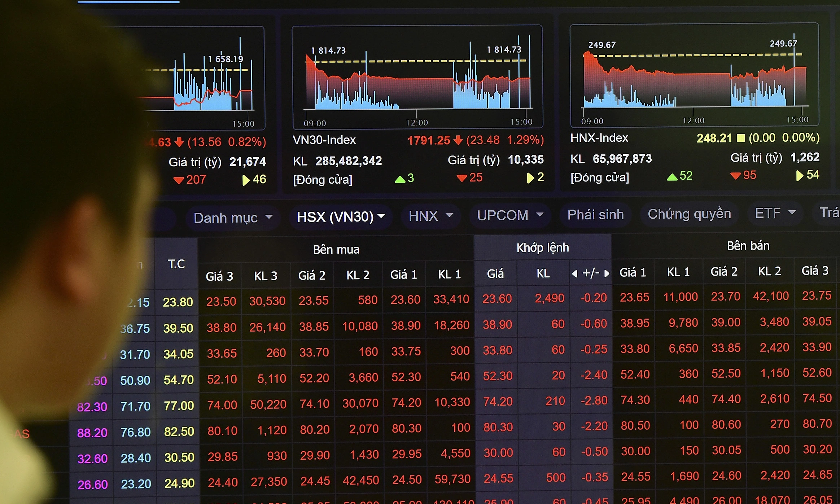Click the right arrow beside +/- header
Image resolution: width=840 pixels, height=504 pixels.
point(607,273)
